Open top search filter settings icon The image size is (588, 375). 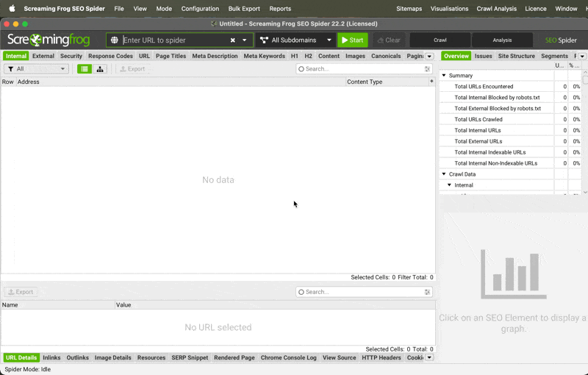[x=427, y=69]
